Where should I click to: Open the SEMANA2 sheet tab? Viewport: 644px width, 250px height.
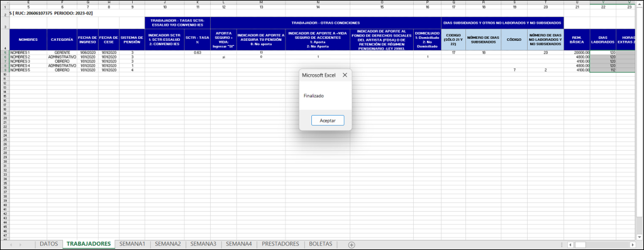tap(167, 244)
